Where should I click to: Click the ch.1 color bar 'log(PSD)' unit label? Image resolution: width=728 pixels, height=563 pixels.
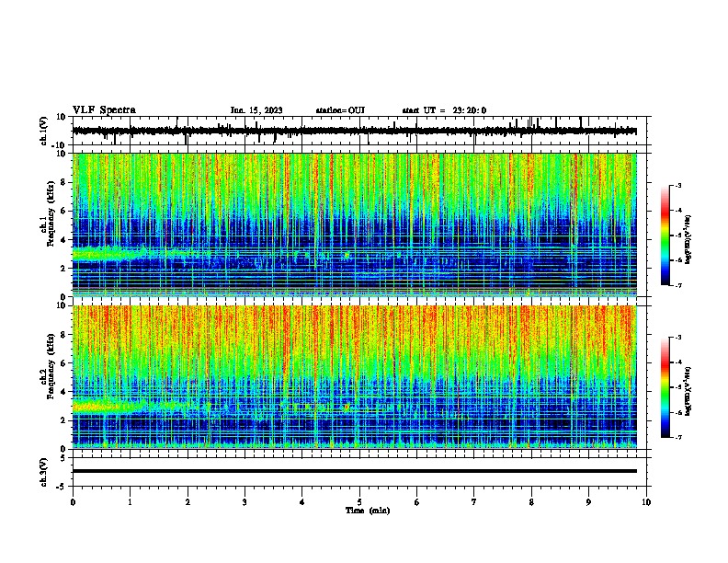[x=688, y=239]
